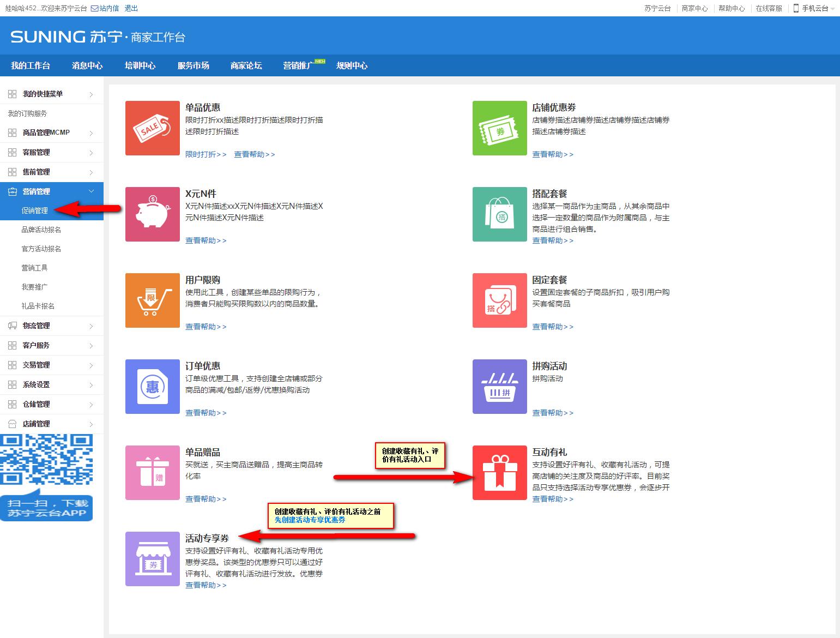Select the 商家论坛 tab

point(246,65)
